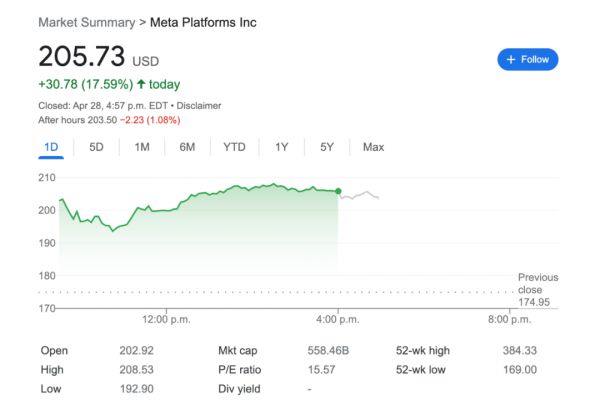Open the Disclaimer link

pyautogui.click(x=200, y=105)
